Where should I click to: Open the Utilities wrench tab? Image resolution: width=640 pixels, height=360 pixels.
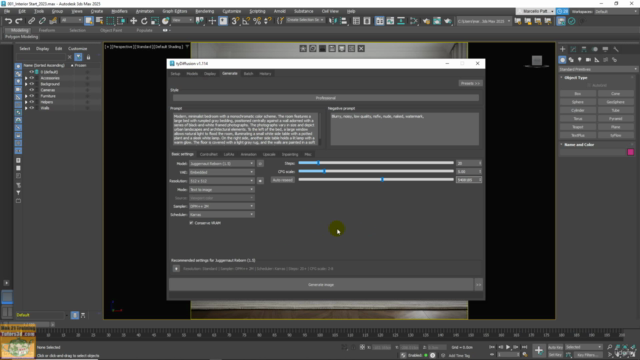616,49
